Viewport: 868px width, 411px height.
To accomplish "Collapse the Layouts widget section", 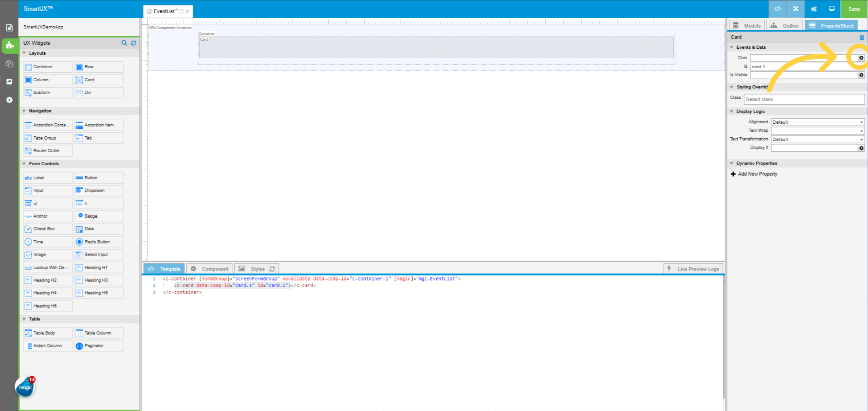I will pos(24,53).
